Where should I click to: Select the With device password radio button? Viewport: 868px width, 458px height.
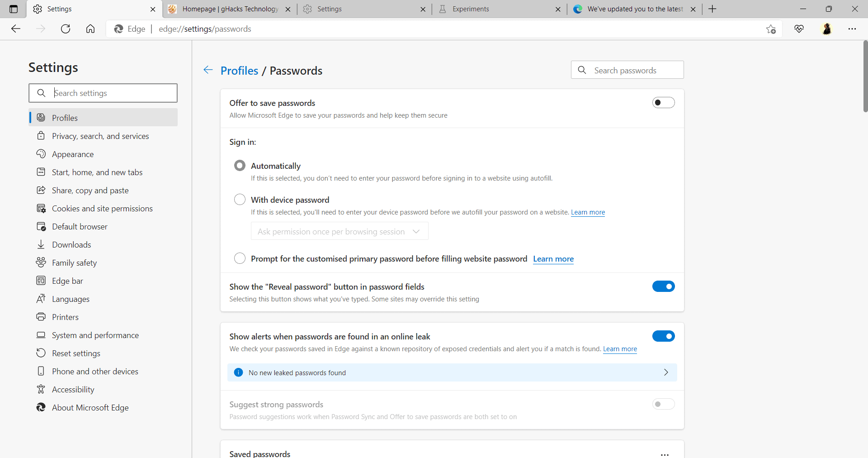click(x=240, y=199)
